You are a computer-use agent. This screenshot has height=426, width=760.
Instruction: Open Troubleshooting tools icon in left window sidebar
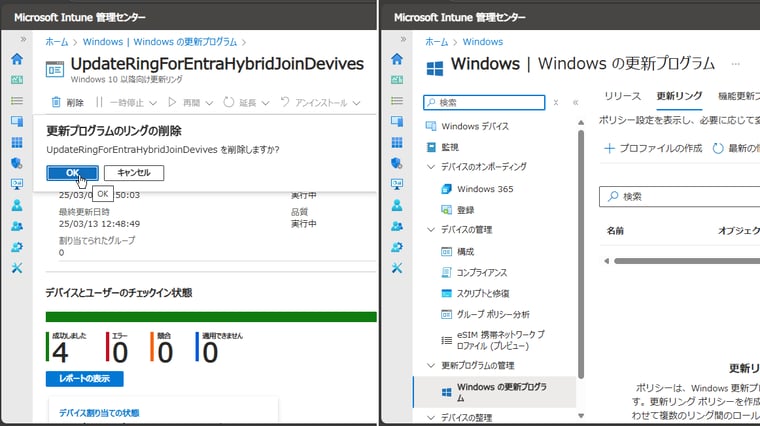pos(17,268)
